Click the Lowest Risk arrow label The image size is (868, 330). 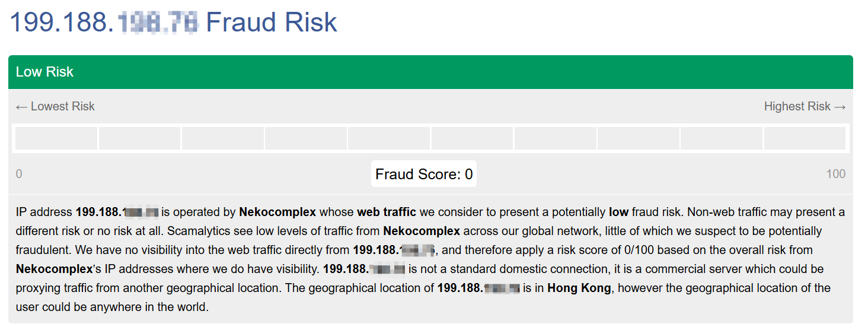coord(55,106)
